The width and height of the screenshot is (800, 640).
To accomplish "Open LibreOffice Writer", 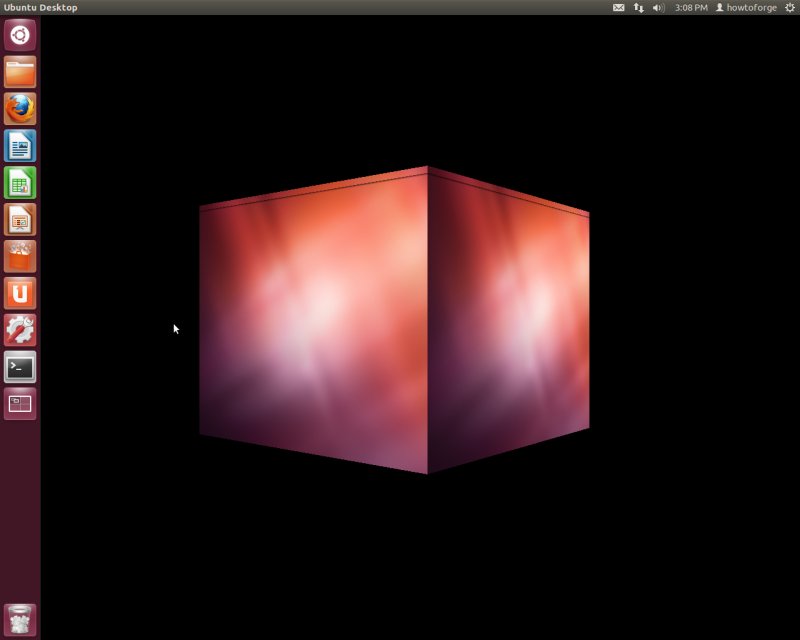I will pos(20,146).
